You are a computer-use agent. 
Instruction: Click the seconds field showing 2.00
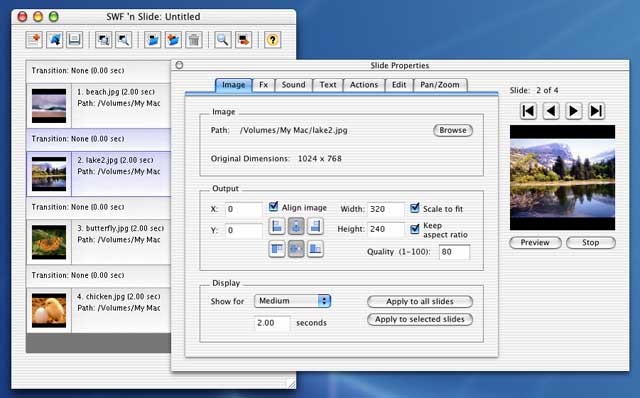pos(272,323)
